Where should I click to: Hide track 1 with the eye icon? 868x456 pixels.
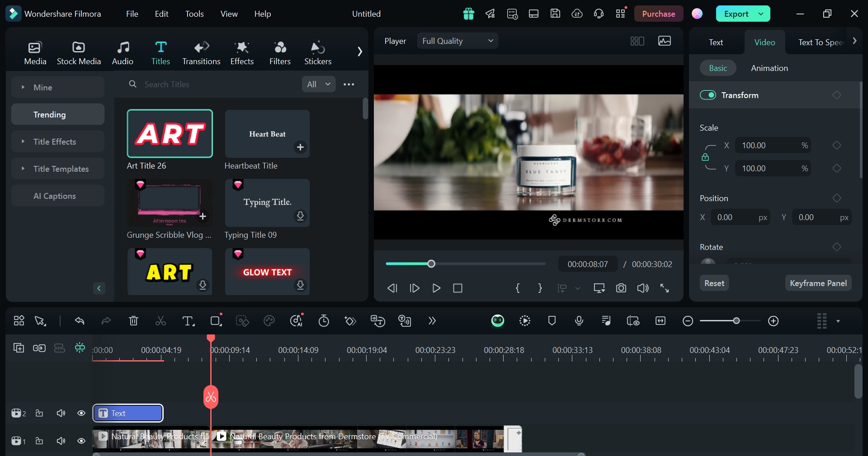81,441
